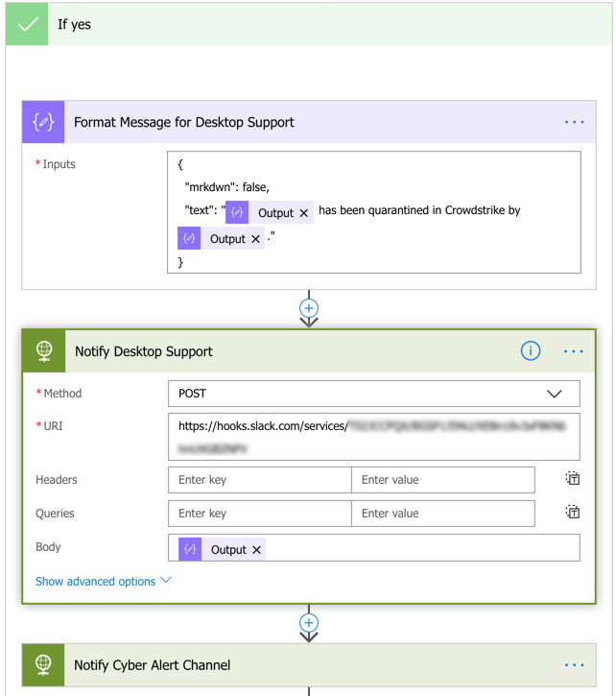Click the Headers Enter value field
616x696 pixels.
(x=442, y=480)
